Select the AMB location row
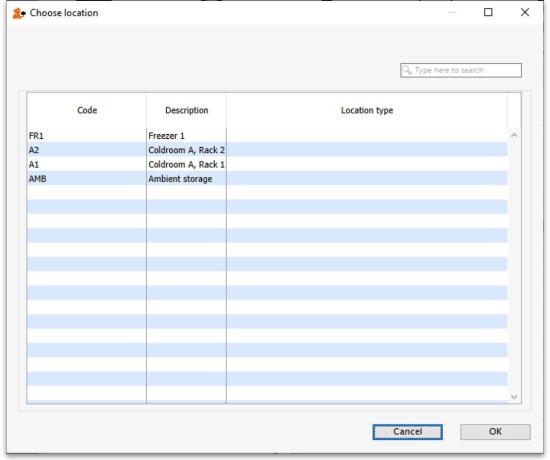Viewport: 550px width, 460px height. [267, 179]
